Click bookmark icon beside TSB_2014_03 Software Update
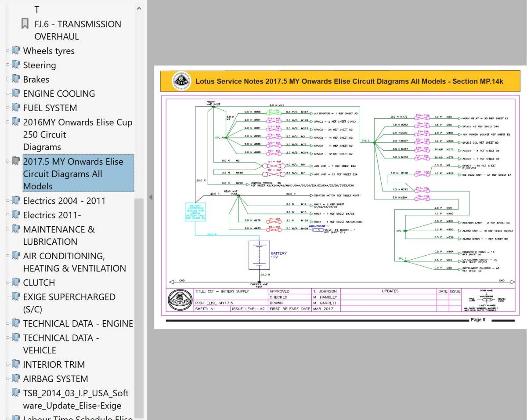The width and height of the screenshot is (527, 420). click(x=16, y=393)
